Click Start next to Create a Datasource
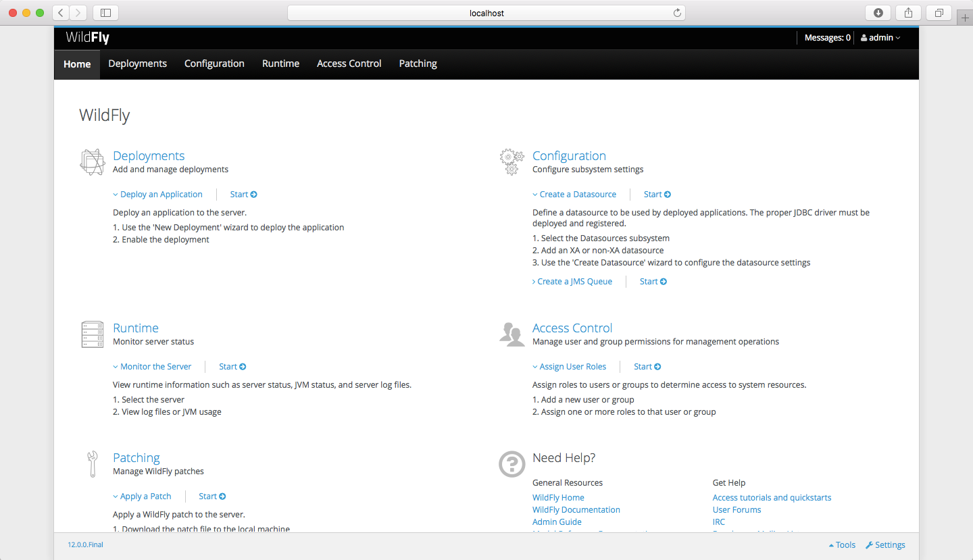Viewport: 973px width, 560px height. (657, 195)
